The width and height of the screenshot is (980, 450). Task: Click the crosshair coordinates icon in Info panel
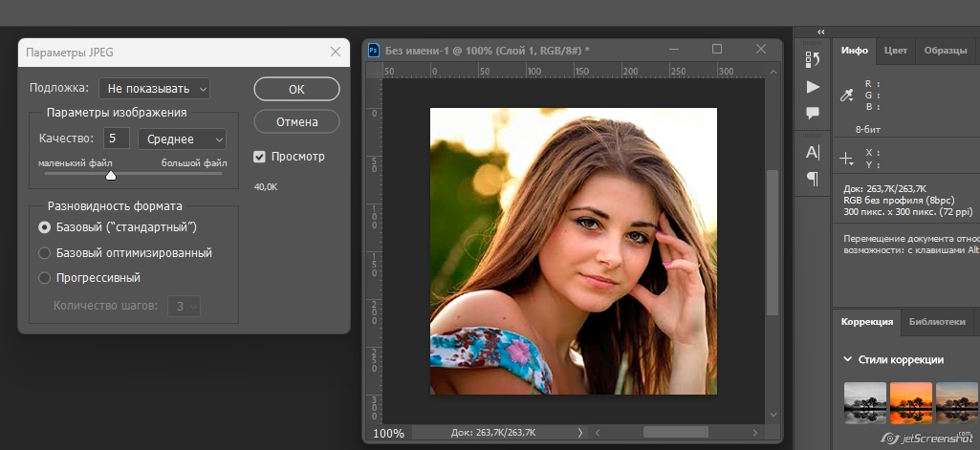tap(846, 159)
